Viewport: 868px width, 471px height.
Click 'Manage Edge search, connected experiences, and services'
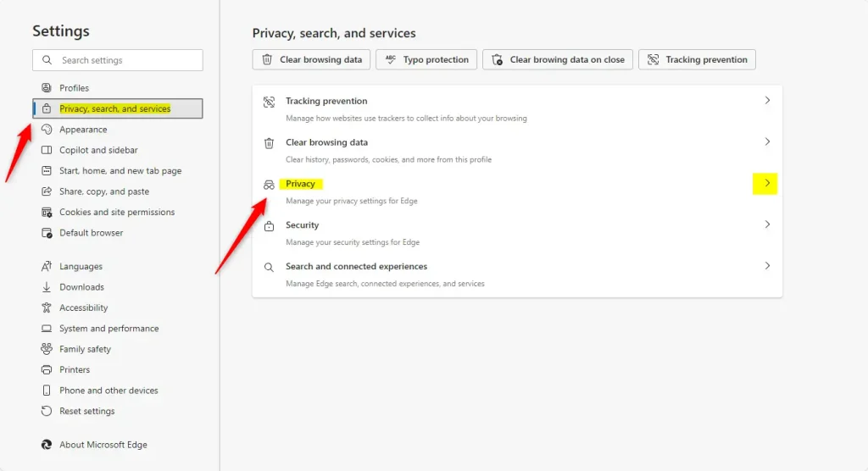(385, 284)
